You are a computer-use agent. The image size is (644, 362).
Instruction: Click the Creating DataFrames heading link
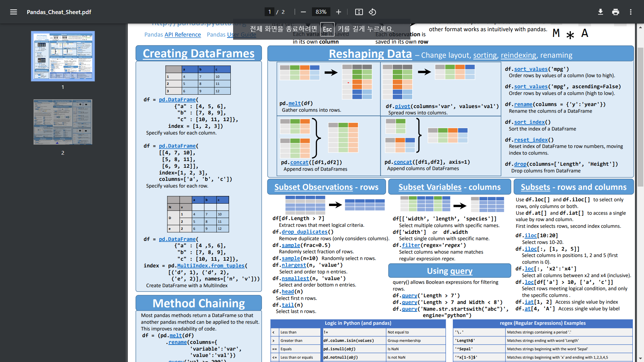click(x=199, y=54)
